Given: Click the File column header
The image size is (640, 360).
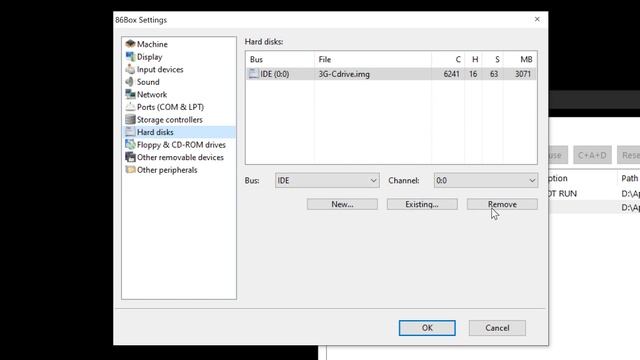Looking at the screenshot, I should tap(373, 60).
